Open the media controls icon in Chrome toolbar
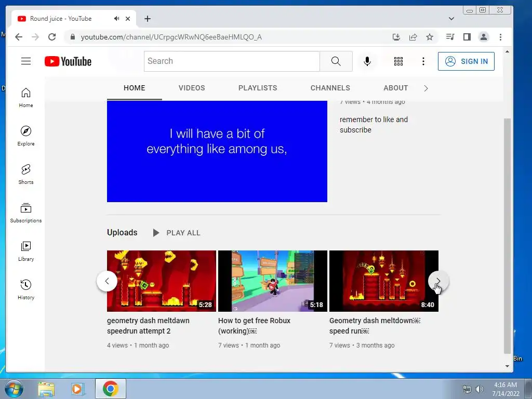 [x=450, y=37]
